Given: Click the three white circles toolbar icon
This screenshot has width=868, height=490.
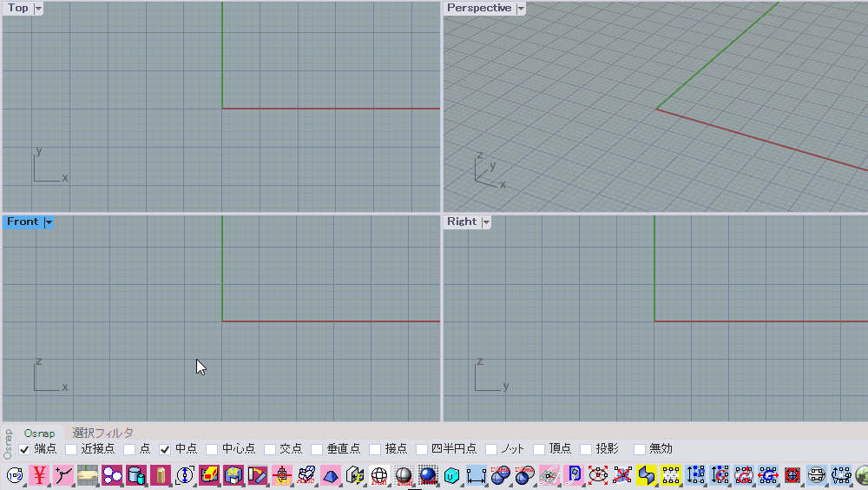Looking at the screenshot, I should 112,475.
